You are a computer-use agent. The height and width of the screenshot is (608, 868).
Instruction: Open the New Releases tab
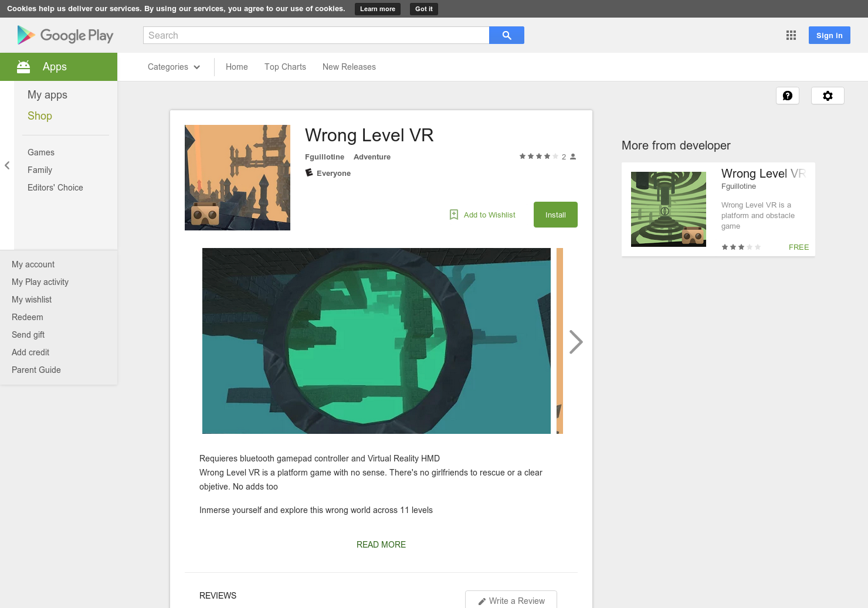349,67
